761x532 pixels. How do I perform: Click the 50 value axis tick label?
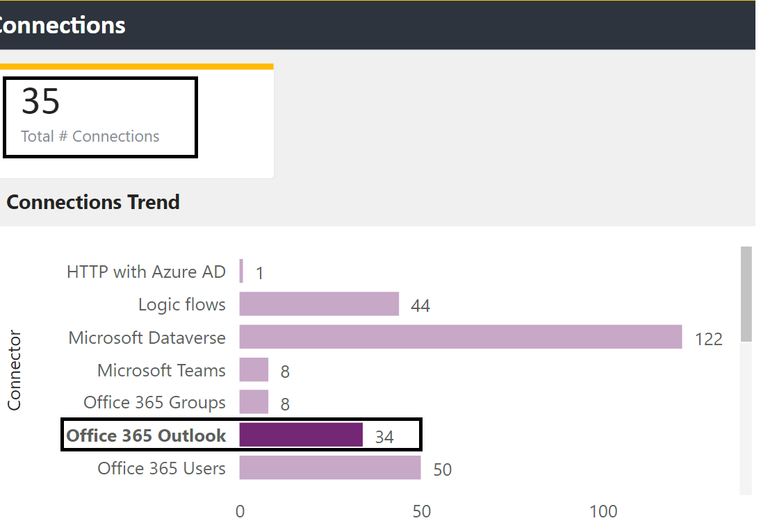[x=421, y=511]
